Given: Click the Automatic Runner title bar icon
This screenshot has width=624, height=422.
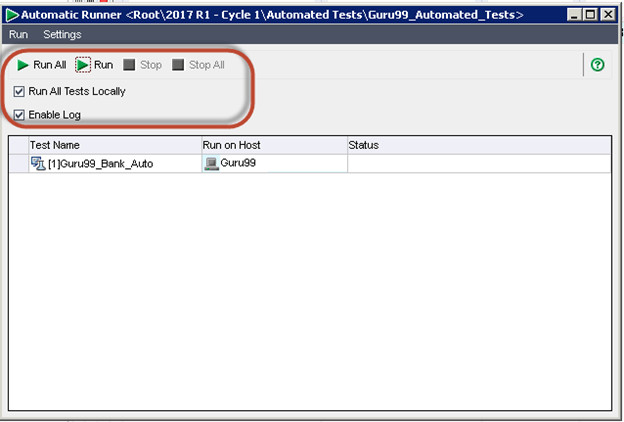Looking at the screenshot, I should [x=12, y=15].
